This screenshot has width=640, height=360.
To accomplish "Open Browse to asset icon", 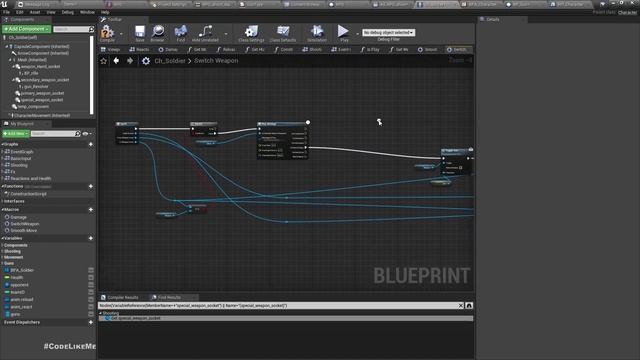I will (x=158, y=31).
